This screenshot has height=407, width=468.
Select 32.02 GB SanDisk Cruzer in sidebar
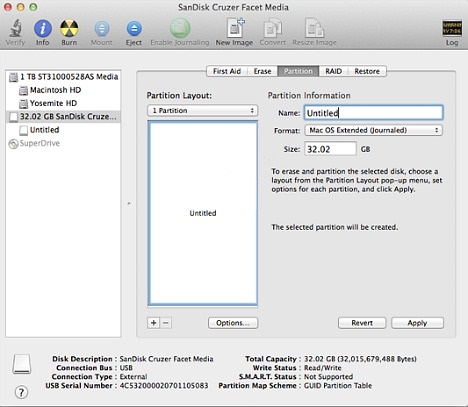[x=63, y=117]
